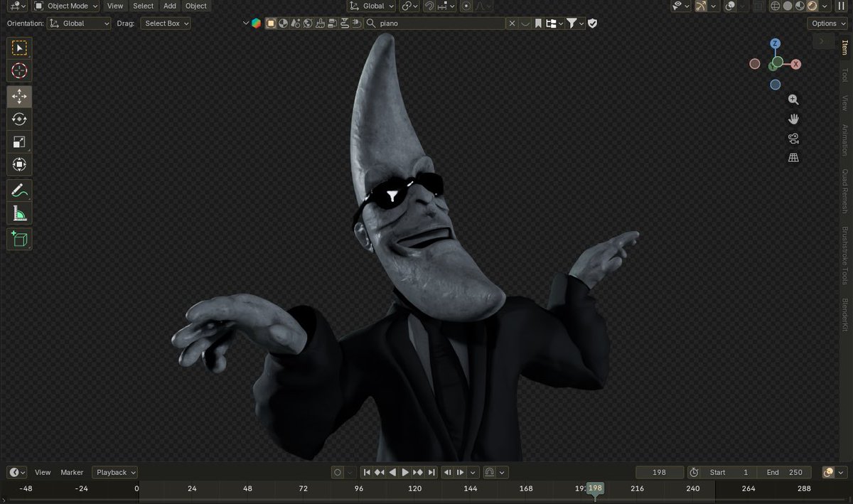This screenshot has height=504, width=853.
Task: Jump to the next keyframe
Action: (418, 472)
